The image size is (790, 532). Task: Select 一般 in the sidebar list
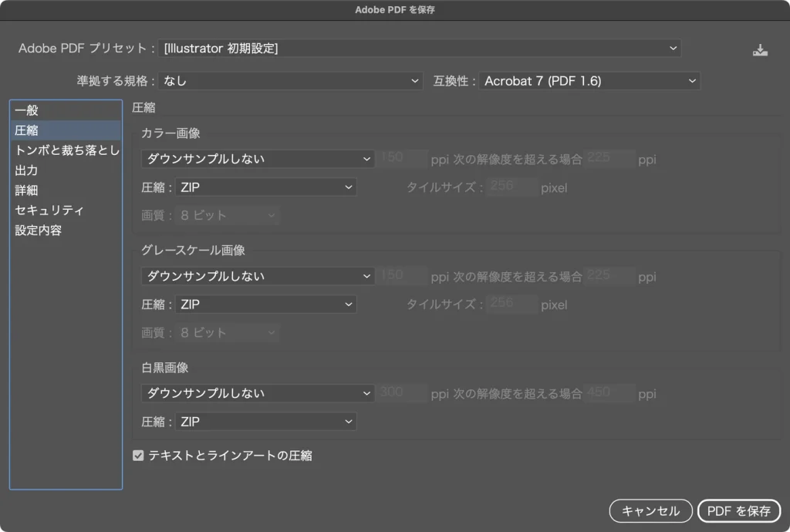click(66, 110)
